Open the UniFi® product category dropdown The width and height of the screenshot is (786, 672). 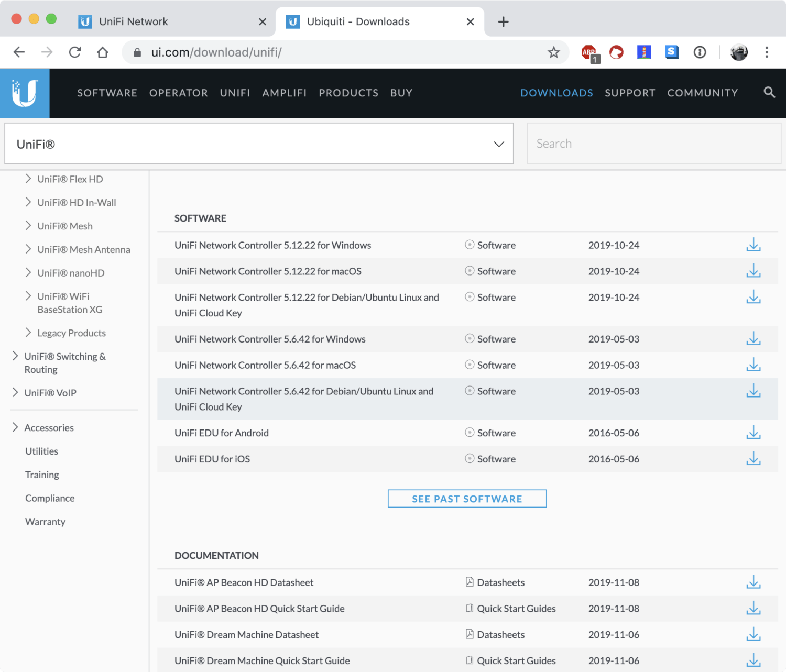(x=259, y=144)
